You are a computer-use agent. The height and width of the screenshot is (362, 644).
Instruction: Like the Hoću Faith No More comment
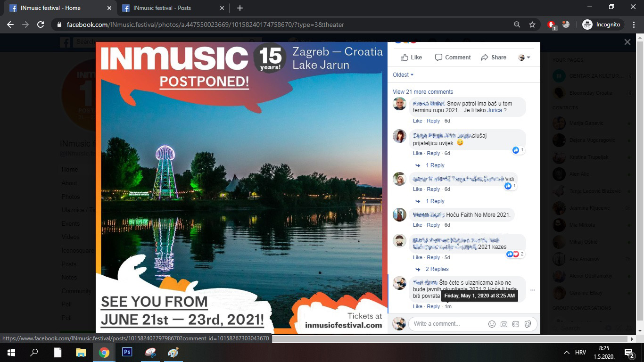coord(418,225)
